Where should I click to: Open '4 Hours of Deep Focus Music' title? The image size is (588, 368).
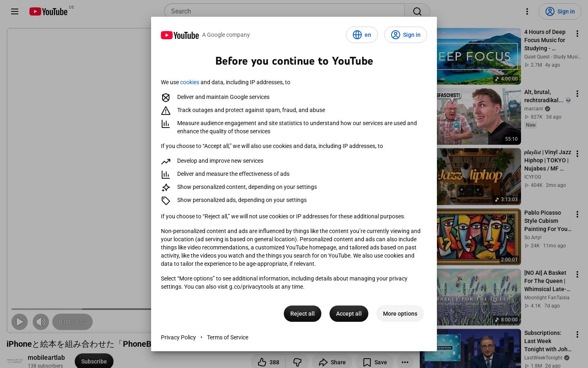546,40
